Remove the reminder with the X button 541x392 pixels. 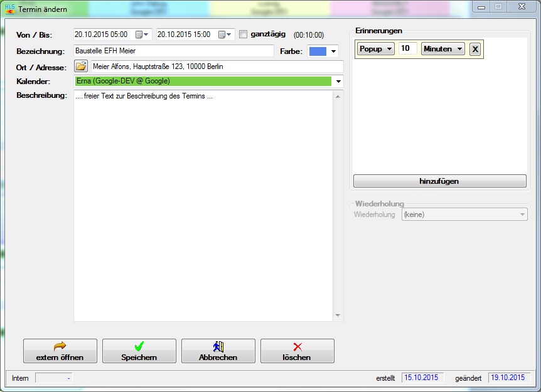coord(475,49)
